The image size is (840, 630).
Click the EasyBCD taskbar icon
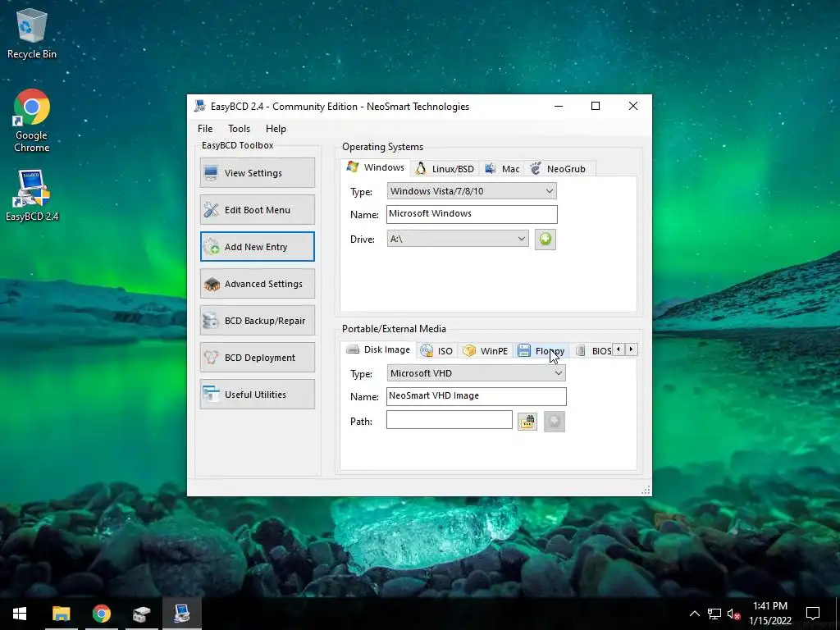pyautogui.click(x=181, y=614)
